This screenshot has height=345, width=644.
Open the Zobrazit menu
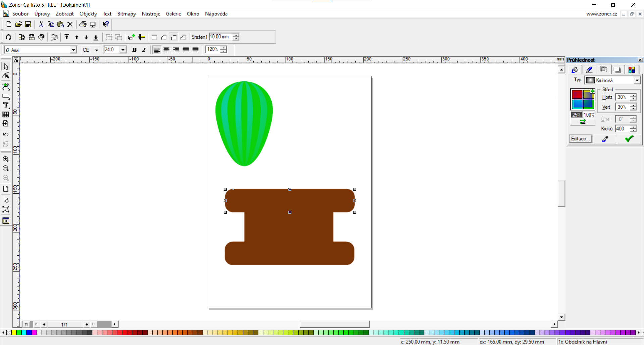(x=65, y=14)
